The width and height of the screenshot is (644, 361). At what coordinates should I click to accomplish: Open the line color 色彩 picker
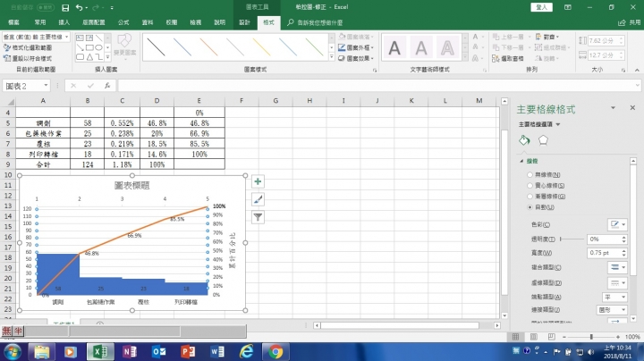(617, 224)
